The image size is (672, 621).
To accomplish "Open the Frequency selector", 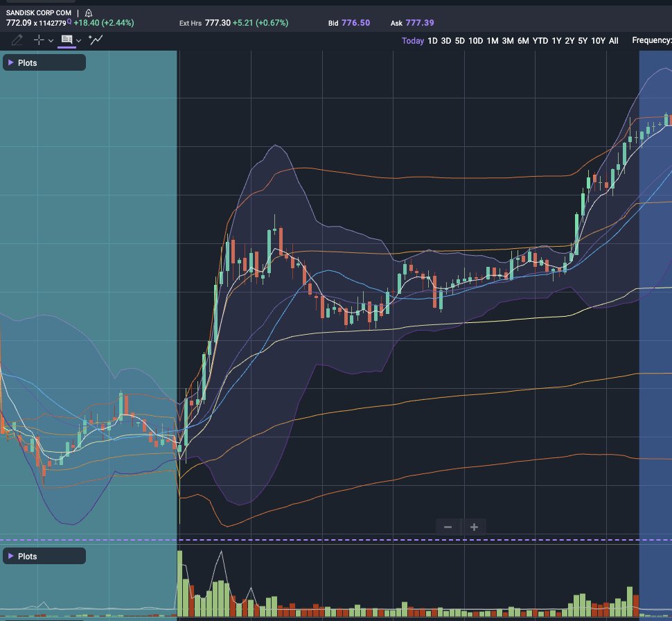I will point(652,40).
